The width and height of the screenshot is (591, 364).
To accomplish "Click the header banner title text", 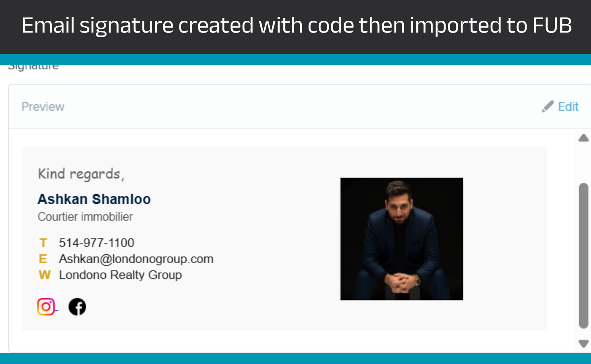I will point(297,25).
